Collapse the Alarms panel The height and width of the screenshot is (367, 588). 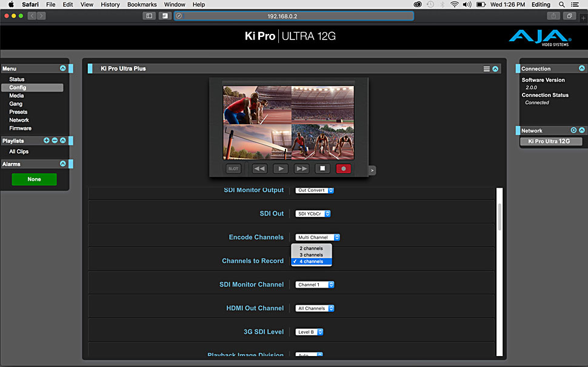click(62, 164)
